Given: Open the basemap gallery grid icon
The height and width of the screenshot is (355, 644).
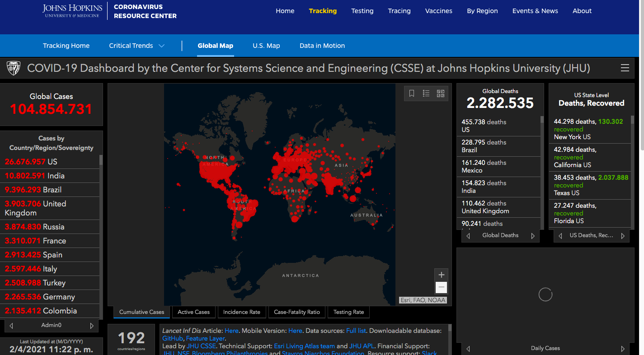Looking at the screenshot, I should [441, 93].
